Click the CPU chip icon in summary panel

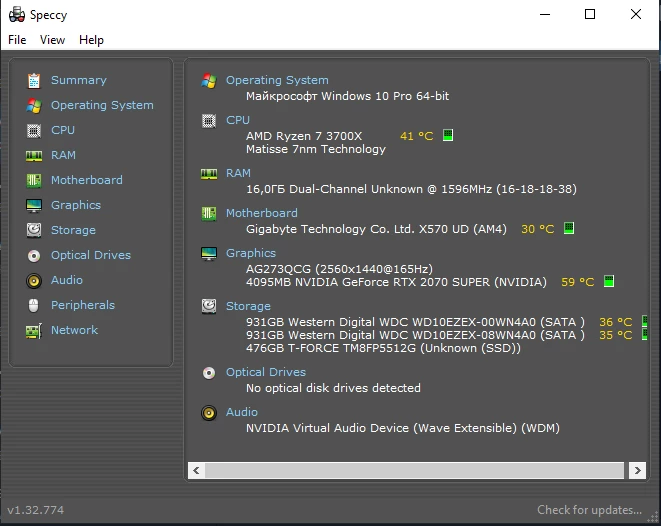[209, 121]
